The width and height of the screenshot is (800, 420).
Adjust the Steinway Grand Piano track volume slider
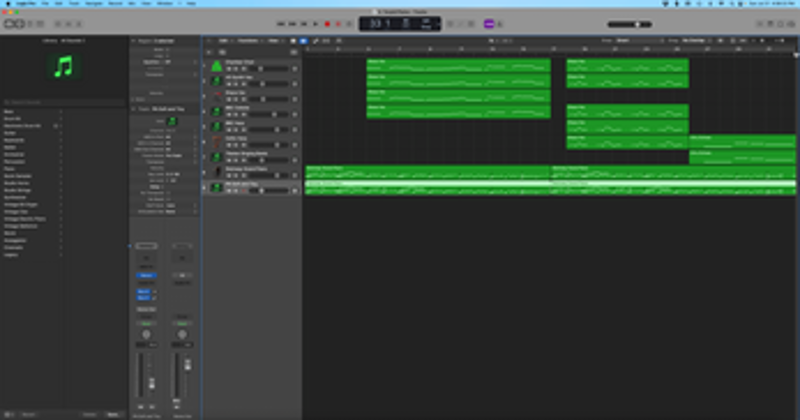pyautogui.click(x=268, y=175)
